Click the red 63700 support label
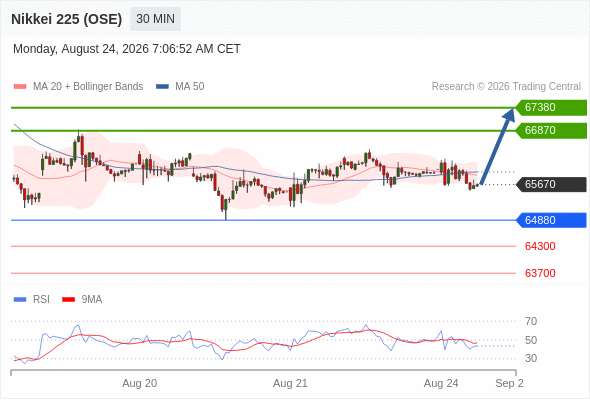This screenshot has height=400, width=590. [540, 273]
